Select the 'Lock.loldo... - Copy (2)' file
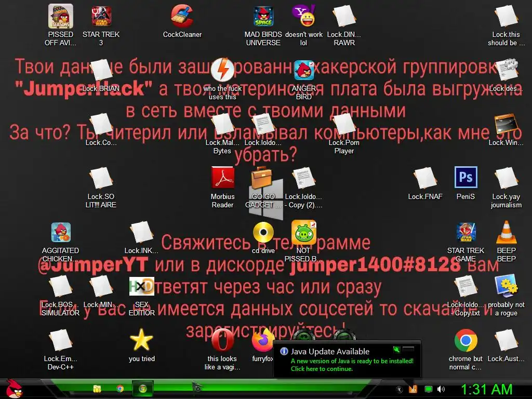532x399 pixels. [303, 178]
